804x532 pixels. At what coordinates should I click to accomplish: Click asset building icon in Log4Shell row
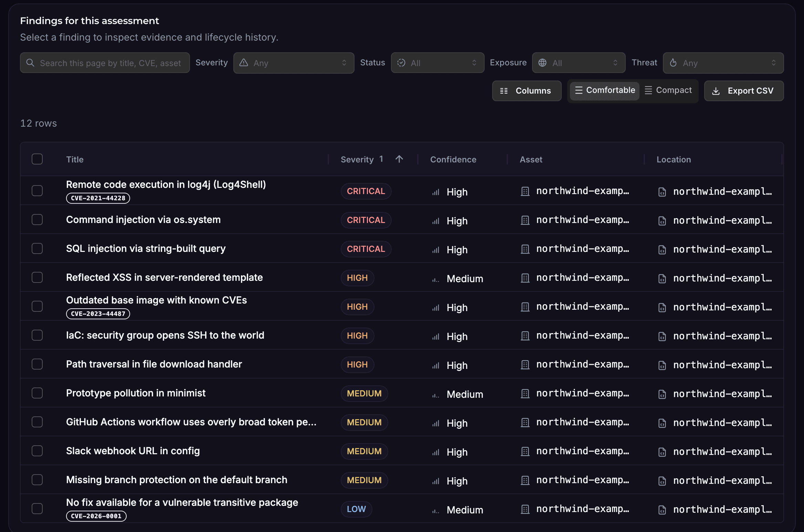(x=525, y=191)
